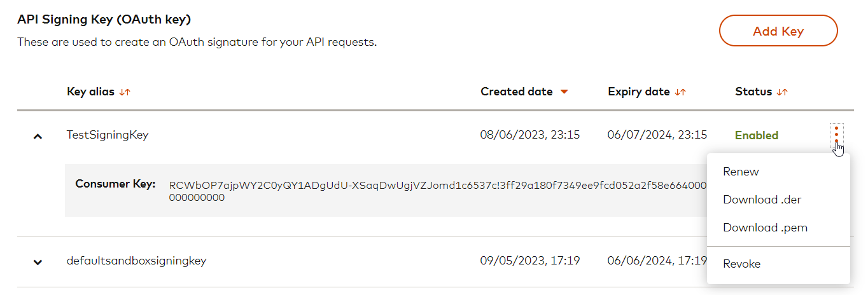Click the Created date sort triangle
The height and width of the screenshot is (295, 868).
pyautogui.click(x=564, y=92)
